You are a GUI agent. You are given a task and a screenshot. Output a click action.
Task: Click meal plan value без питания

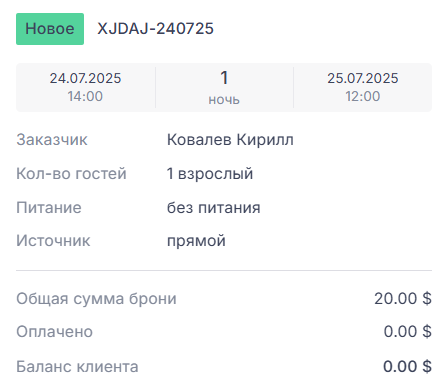(214, 208)
